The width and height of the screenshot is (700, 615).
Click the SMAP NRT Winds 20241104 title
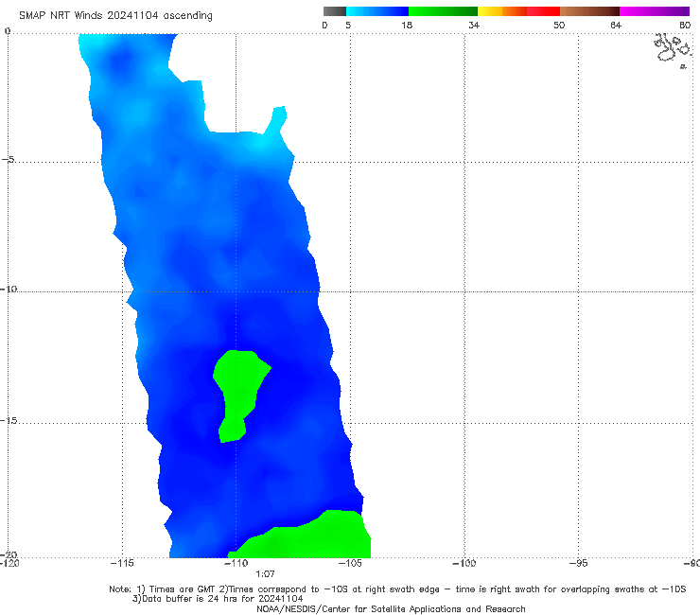click(x=115, y=16)
